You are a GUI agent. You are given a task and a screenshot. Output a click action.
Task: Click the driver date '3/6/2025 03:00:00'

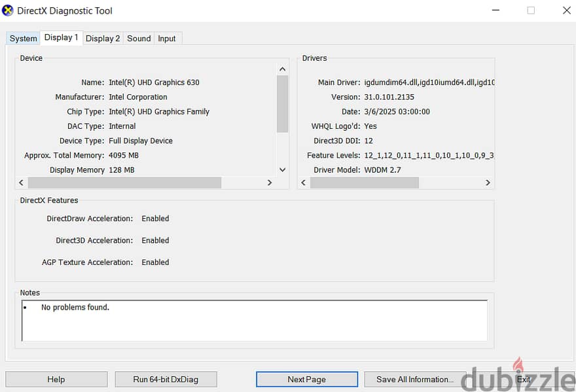tap(397, 112)
